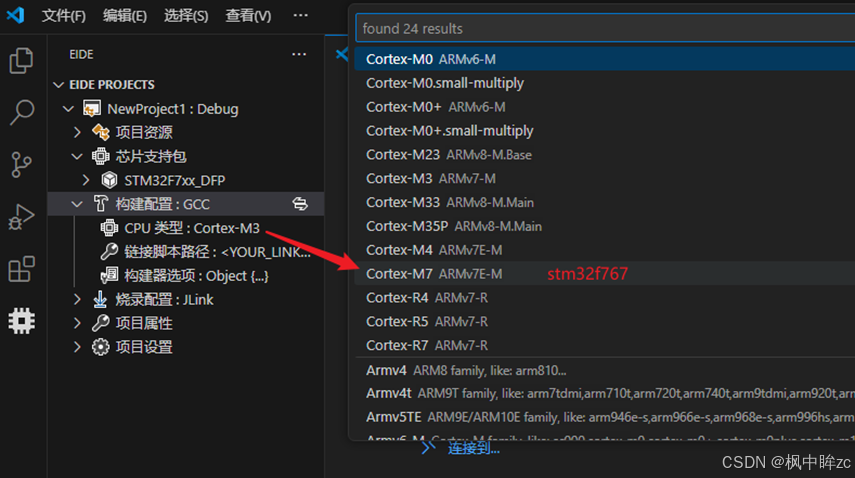Click the 连接到... link
Image resolution: width=855 pixels, height=478 pixels.
coord(473,449)
